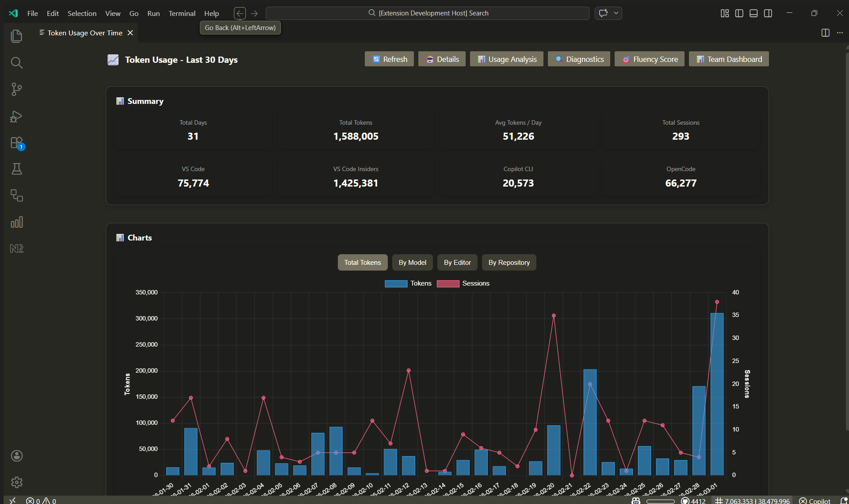Open the Source Control view
This screenshot has height=504, width=849.
pyautogui.click(x=16, y=89)
